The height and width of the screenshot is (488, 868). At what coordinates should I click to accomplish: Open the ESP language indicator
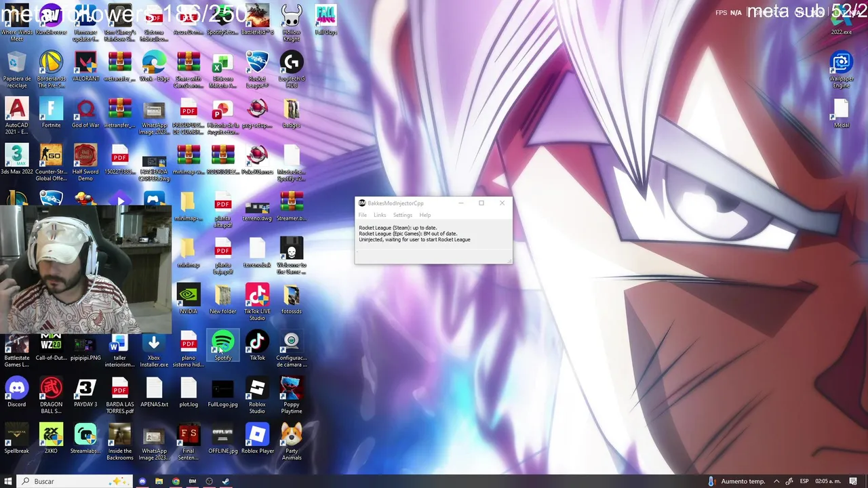click(x=804, y=481)
